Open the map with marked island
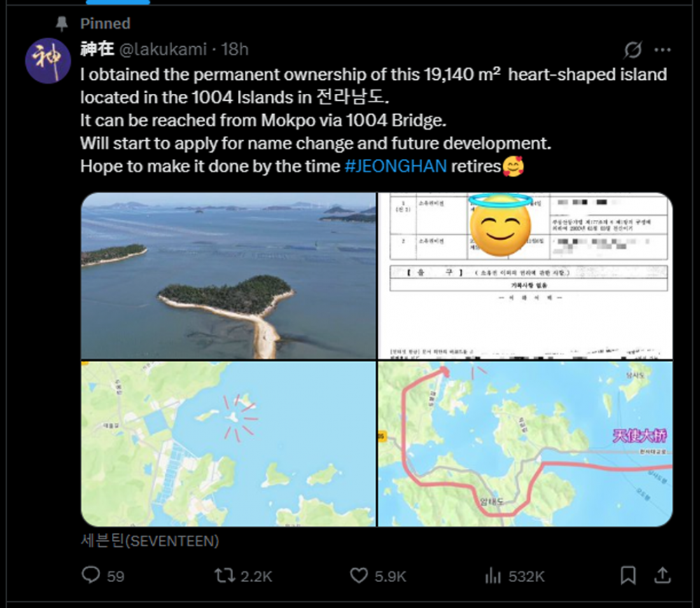The height and width of the screenshot is (608, 700). pos(228,444)
